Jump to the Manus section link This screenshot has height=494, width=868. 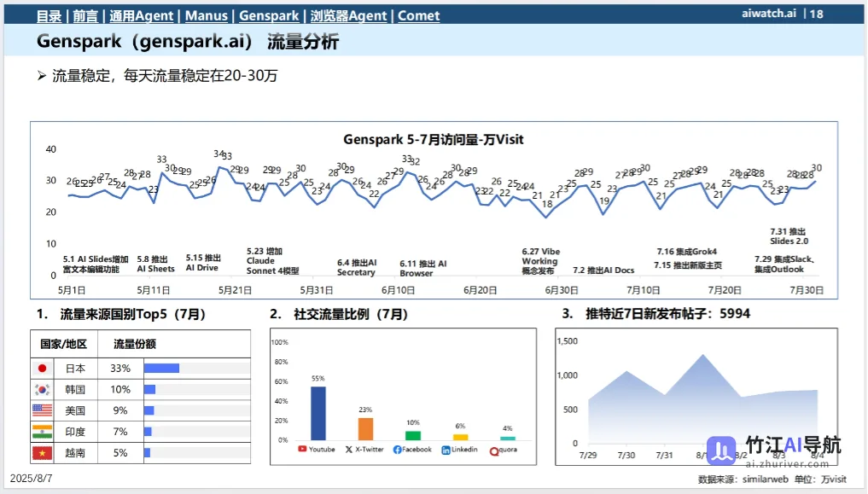(206, 16)
